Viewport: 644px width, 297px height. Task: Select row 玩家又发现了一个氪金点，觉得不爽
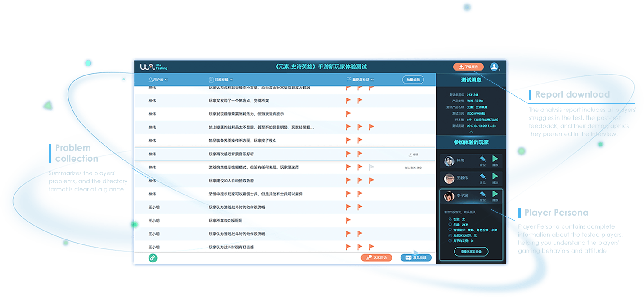[x=285, y=101]
